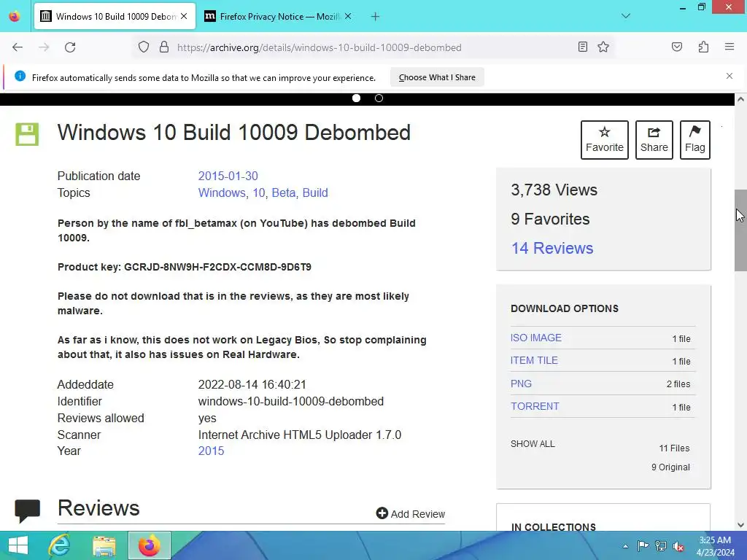Open Windows Start button
747x560 pixels.
point(18,545)
